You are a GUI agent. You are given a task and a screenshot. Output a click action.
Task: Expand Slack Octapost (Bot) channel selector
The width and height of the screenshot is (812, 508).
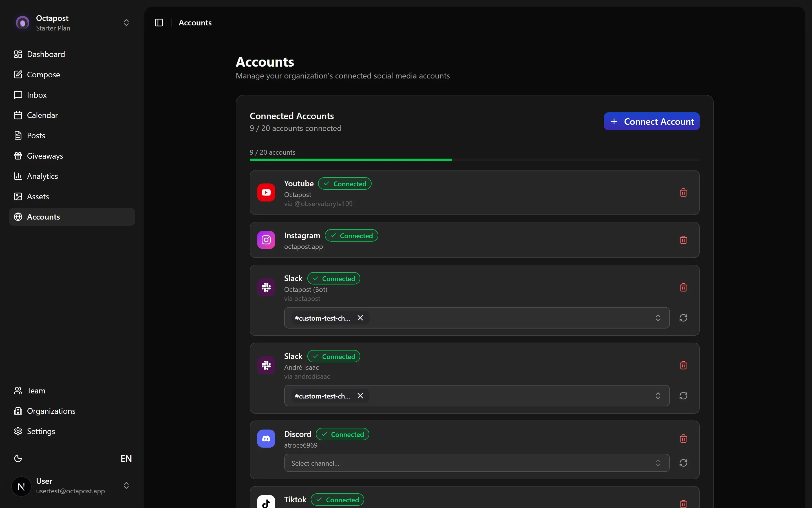pos(477,318)
